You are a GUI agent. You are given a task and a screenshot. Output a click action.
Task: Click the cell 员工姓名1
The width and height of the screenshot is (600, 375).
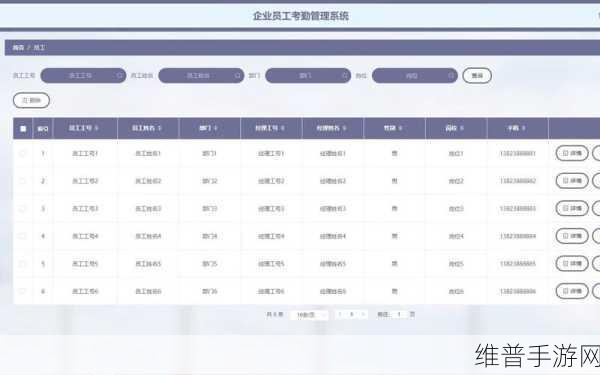tap(148, 153)
